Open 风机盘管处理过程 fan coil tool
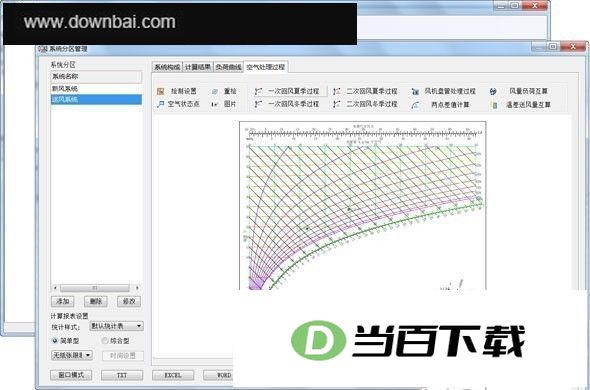The height and width of the screenshot is (390, 590). tap(443, 91)
